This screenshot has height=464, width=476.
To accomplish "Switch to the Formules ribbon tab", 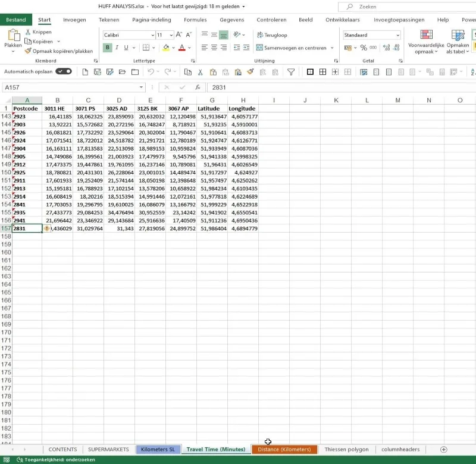I will pos(195,20).
